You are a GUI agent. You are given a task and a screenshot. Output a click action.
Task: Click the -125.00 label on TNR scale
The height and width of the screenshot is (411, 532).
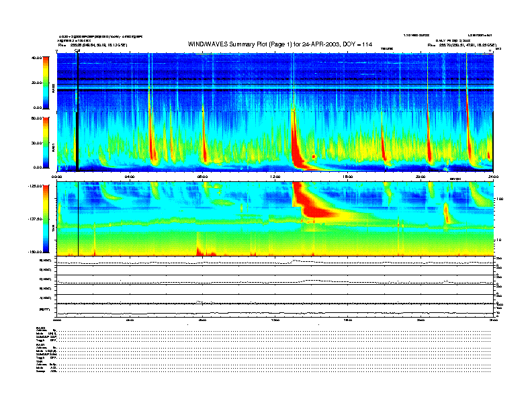point(35,186)
